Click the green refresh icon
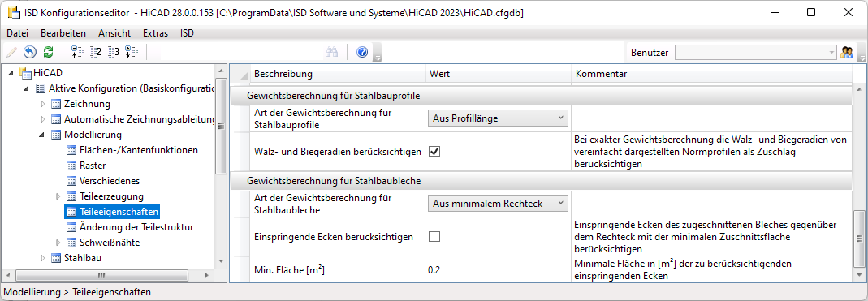The image size is (868, 301). [x=48, y=53]
